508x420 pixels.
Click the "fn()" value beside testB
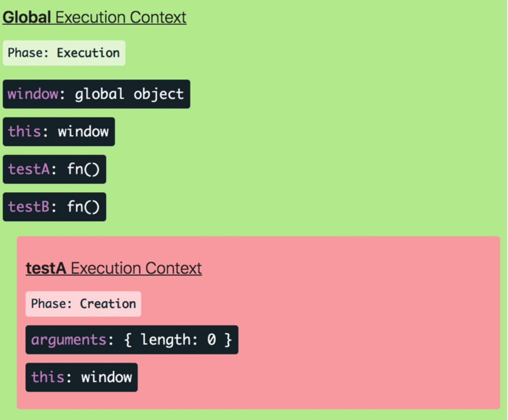tap(83, 207)
